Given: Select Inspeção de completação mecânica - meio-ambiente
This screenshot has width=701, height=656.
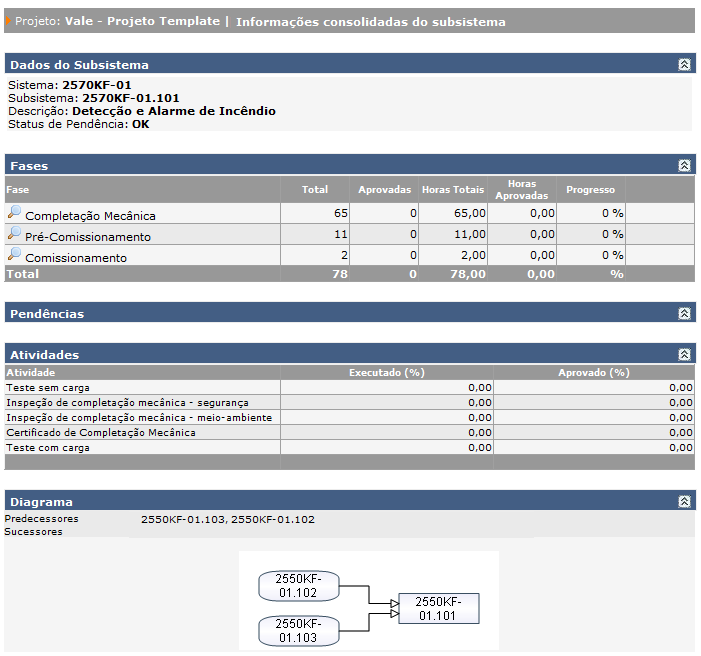Looking at the screenshot, I should pyautogui.click(x=139, y=418).
